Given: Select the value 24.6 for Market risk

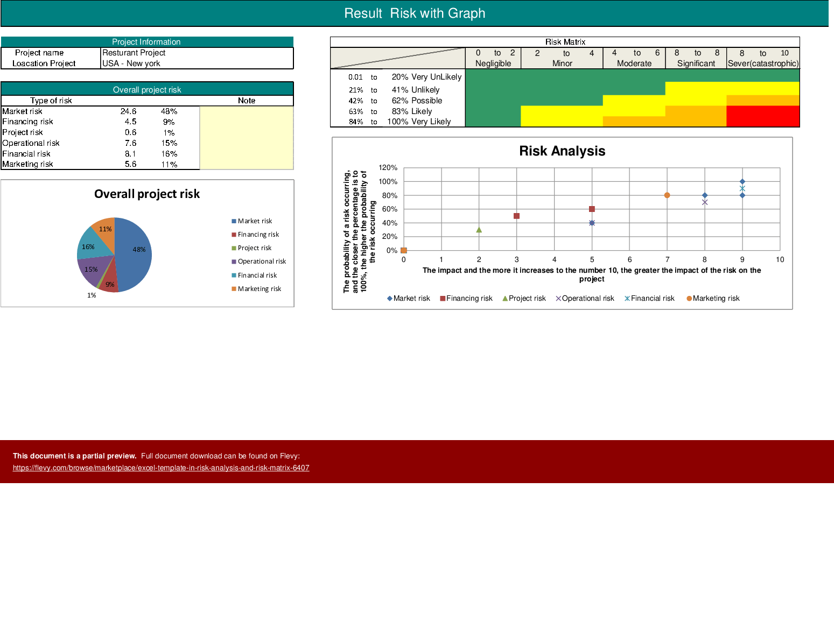Looking at the screenshot, I should coord(128,111).
